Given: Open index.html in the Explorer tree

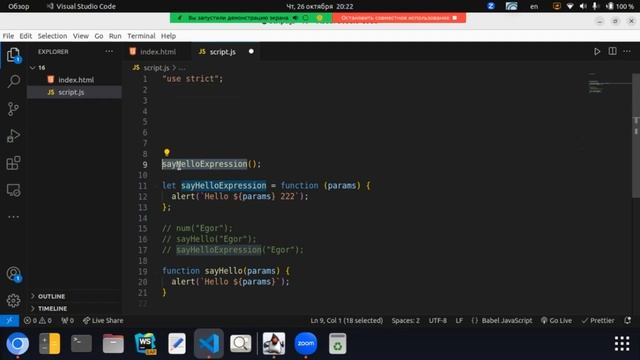Looking at the screenshot, I should (74, 80).
